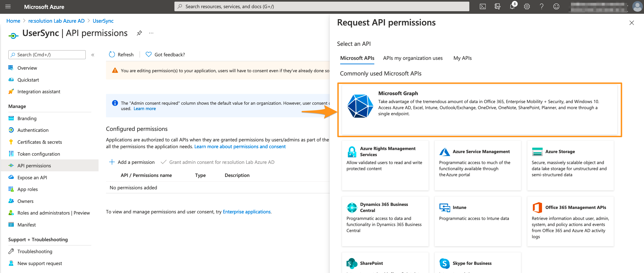Select the Dynamics 365 Business Central icon
This screenshot has width=644, height=273.
(x=352, y=208)
